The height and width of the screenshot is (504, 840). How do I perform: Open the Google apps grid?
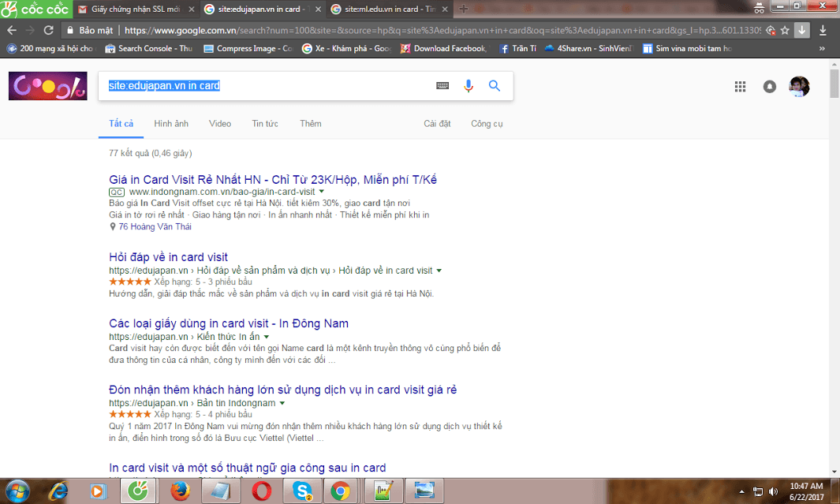pyautogui.click(x=741, y=86)
